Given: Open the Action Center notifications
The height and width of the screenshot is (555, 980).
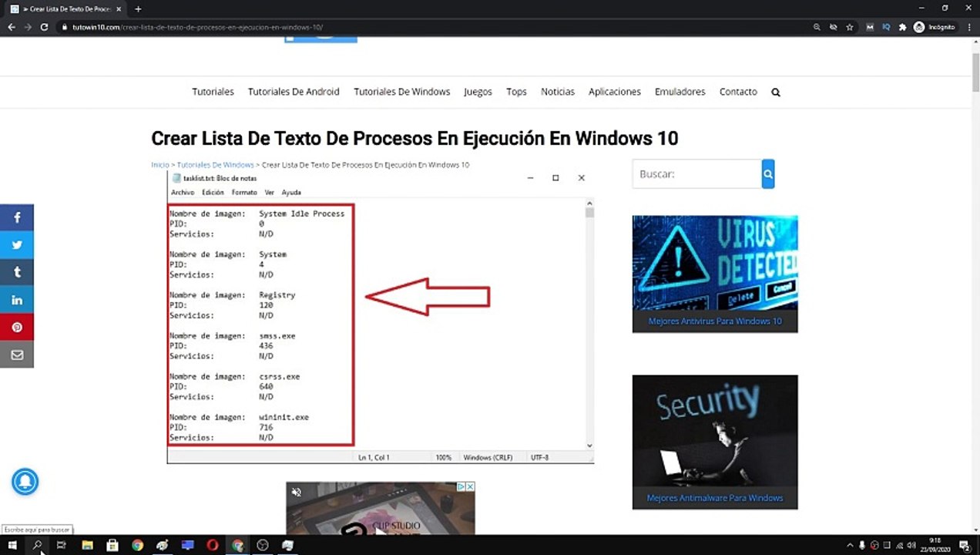Looking at the screenshot, I should click(964, 545).
